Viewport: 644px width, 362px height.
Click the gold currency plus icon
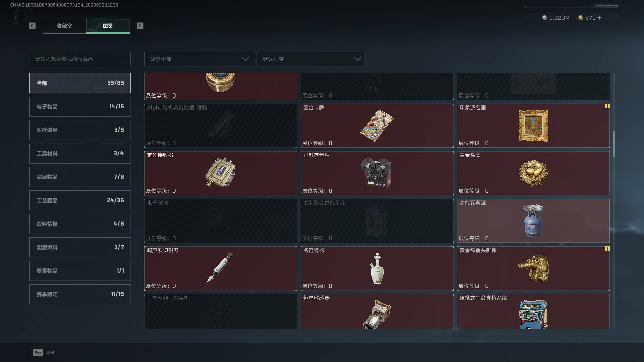click(x=599, y=18)
